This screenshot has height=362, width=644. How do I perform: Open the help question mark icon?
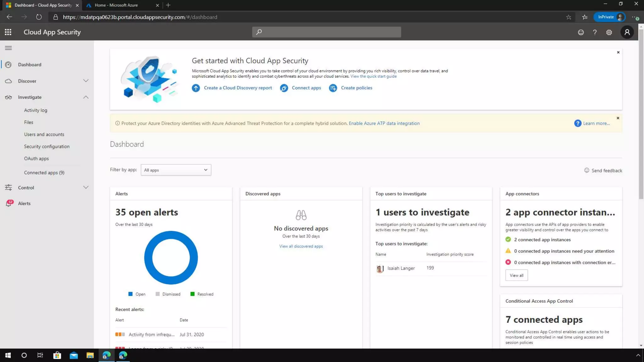(595, 32)
